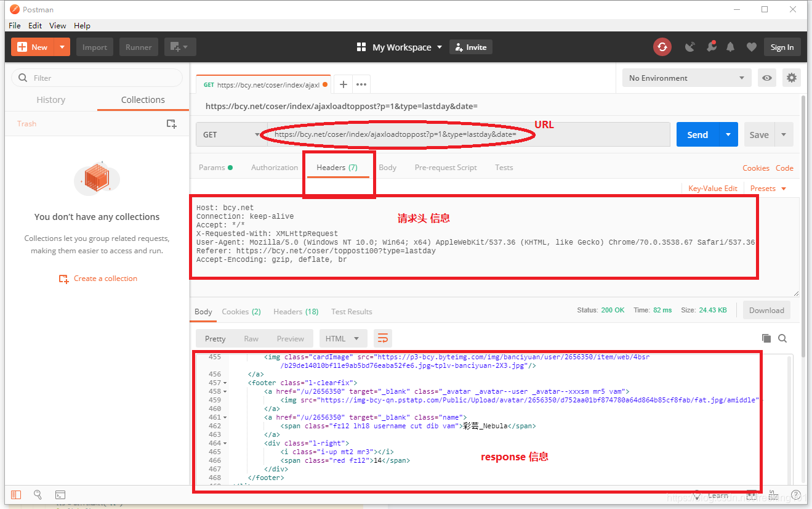The width and height of the screenshot is (812, 509).
Task: Toggle the sidebar from the status bar
Action: click(16, 494)
